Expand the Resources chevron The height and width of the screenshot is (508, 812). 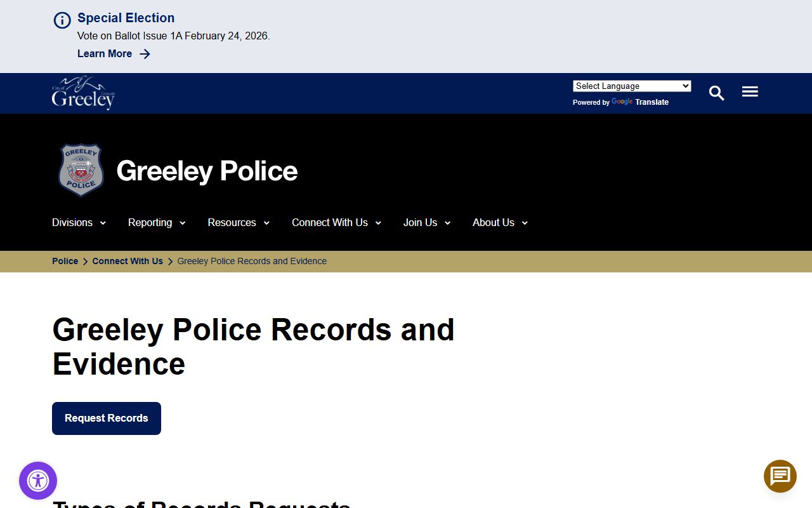pyautogui.click(x=266, y=223)
